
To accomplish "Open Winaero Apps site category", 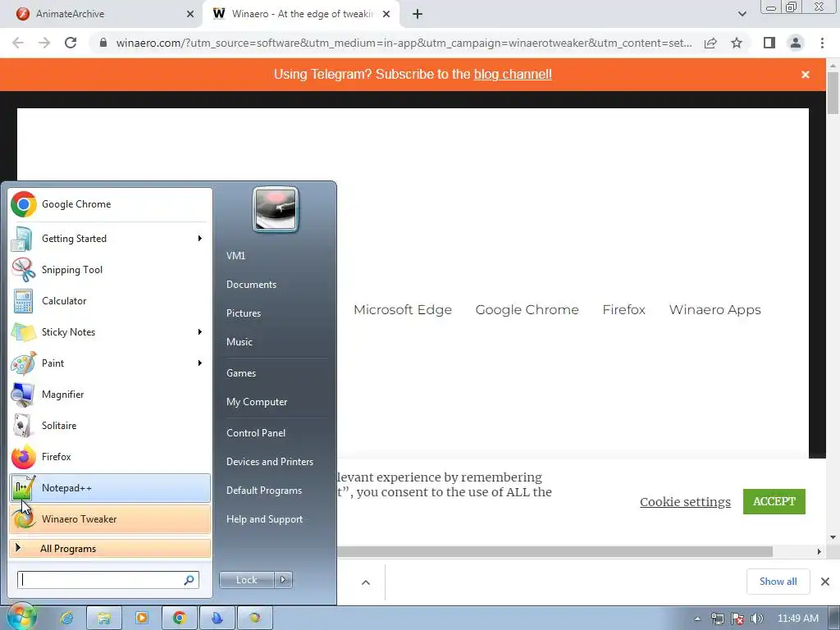I will click(x=714, y=309).
